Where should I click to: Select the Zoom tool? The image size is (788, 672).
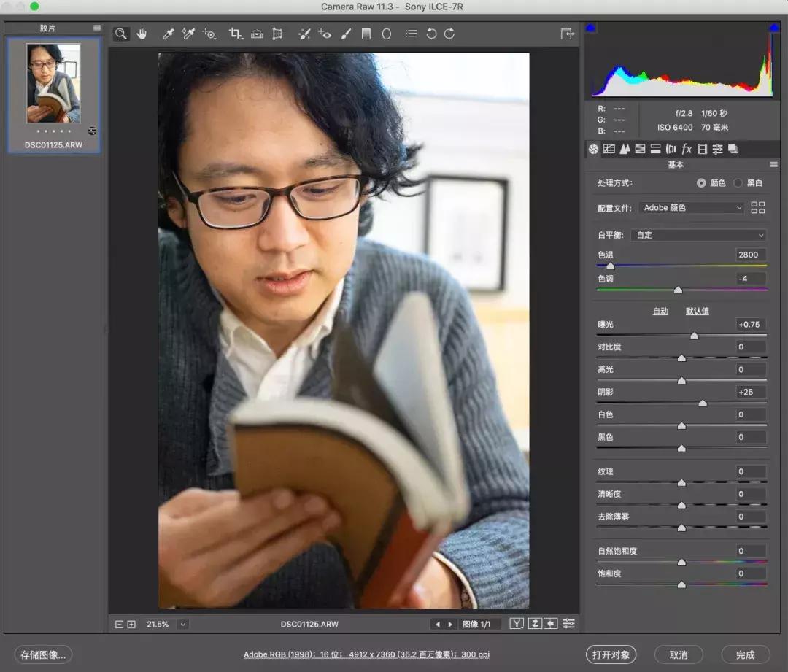(x=120, y=34)
